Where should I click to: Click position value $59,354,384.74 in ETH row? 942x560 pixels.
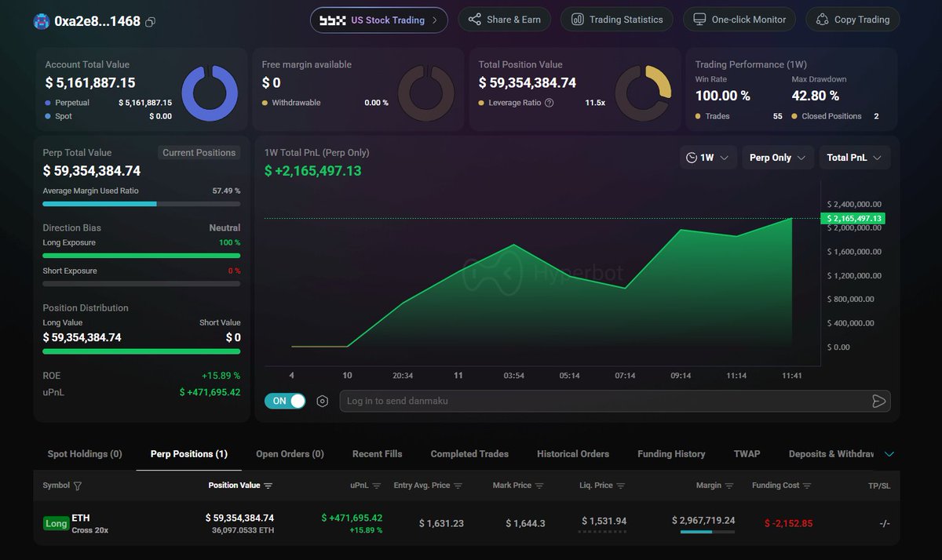[x=239, y=518]
